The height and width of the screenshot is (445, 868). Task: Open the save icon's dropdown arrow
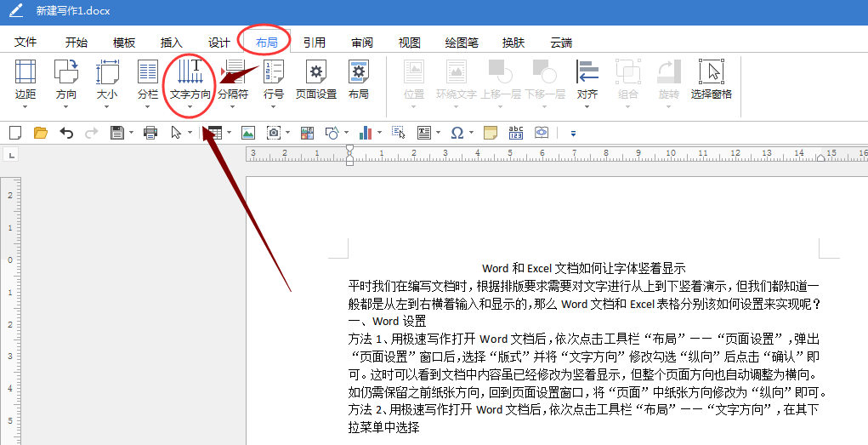(x=131, y=133)
